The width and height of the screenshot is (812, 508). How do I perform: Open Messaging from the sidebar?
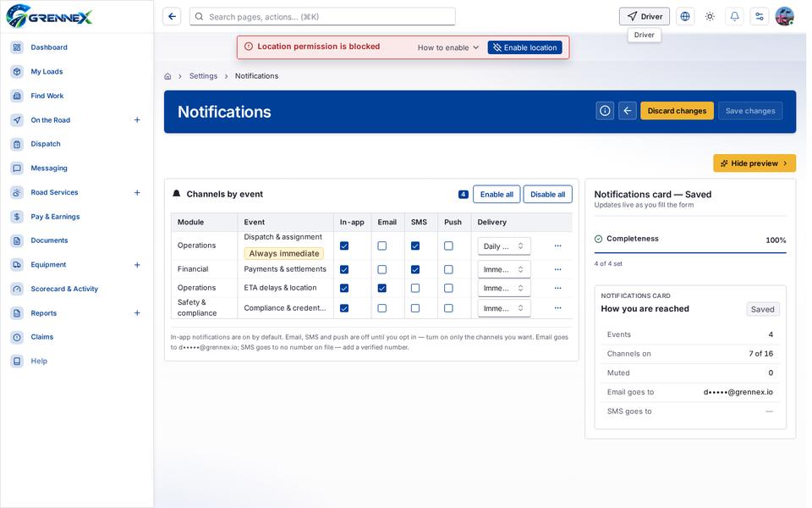[x=49, y=168]
